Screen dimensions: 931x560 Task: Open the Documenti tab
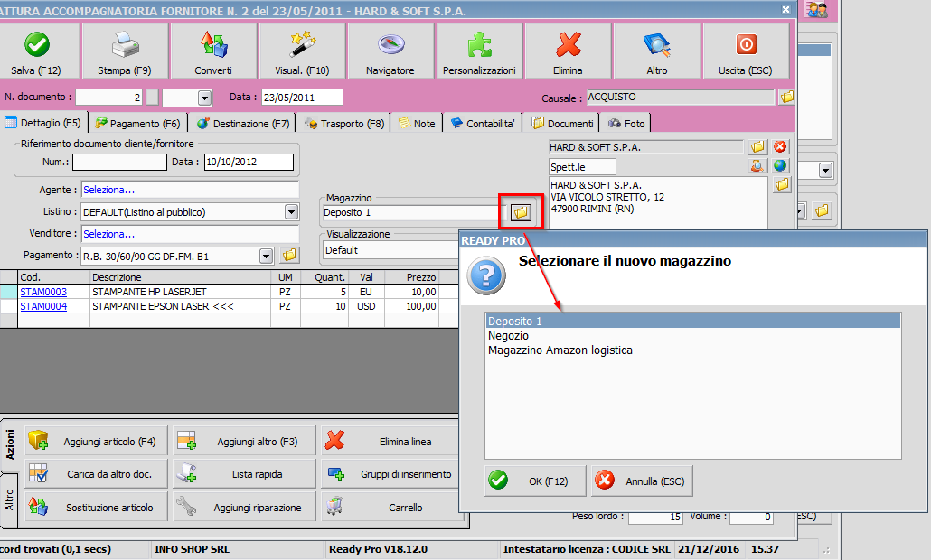click(562, 124)
